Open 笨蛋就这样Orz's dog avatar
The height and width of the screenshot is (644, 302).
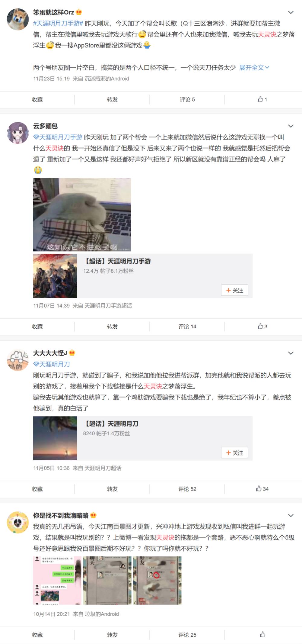pyautogui.click(x=18, y=19)
